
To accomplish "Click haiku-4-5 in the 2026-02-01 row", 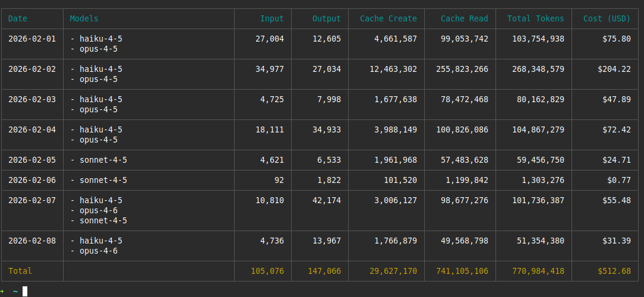I will (x=100, y=39).
